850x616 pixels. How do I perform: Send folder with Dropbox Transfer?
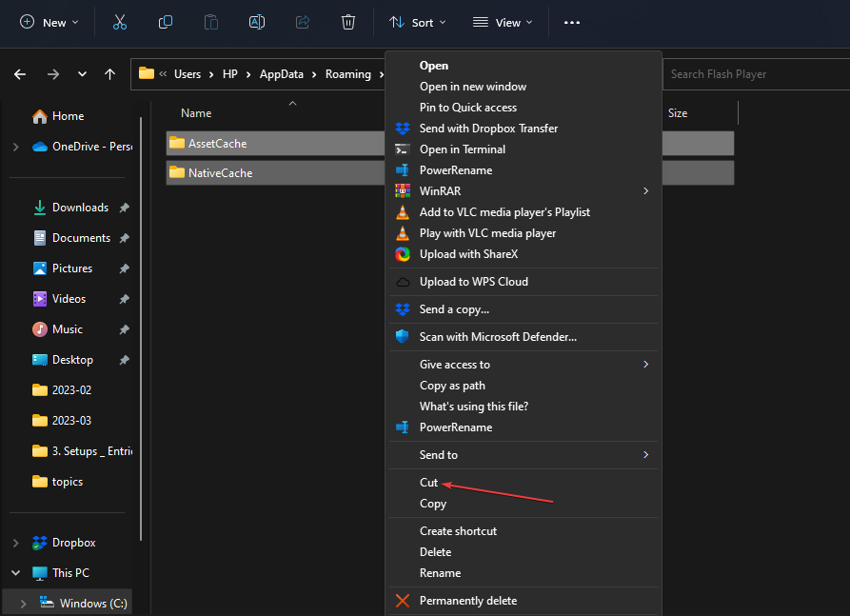487,128
